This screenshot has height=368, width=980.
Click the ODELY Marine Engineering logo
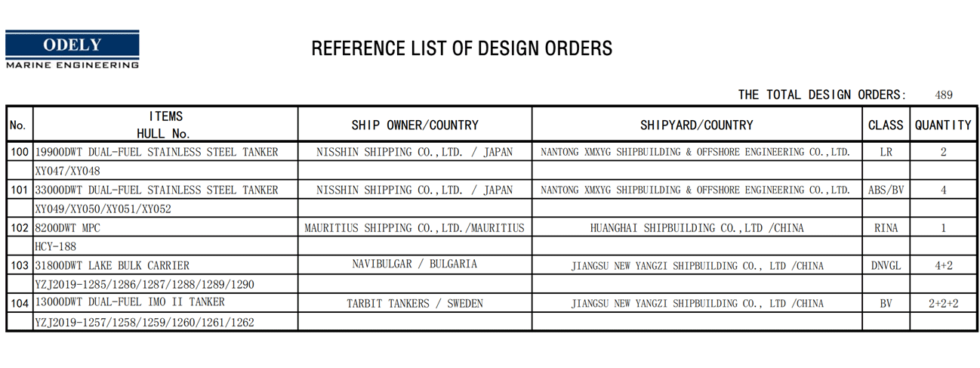72,50
